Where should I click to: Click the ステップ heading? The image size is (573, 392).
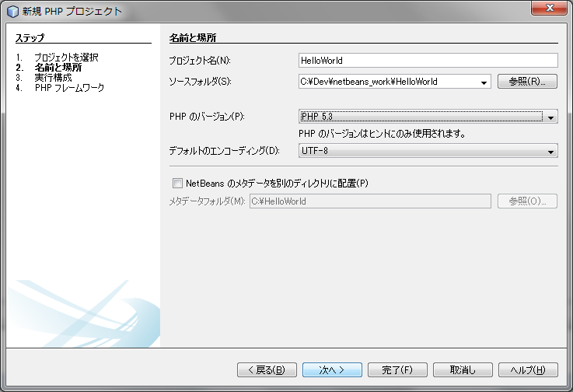[30, 38]
